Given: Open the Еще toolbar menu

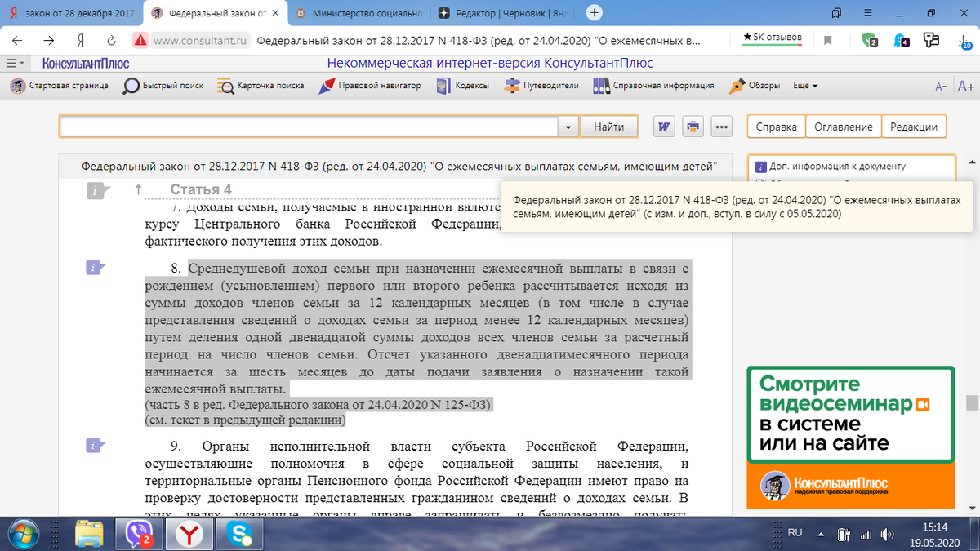Looking at the screenshot, I should click(803, 85).
